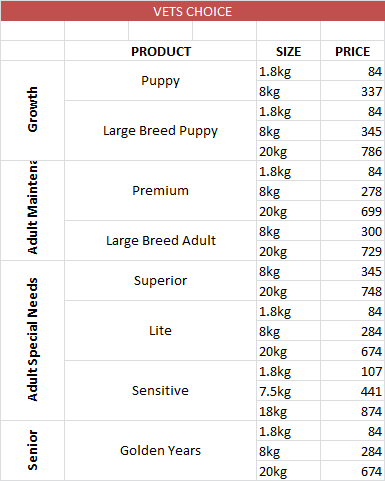Screen dimensions: 385x481
Task: Select the 786 price cell
Action: 352,151
